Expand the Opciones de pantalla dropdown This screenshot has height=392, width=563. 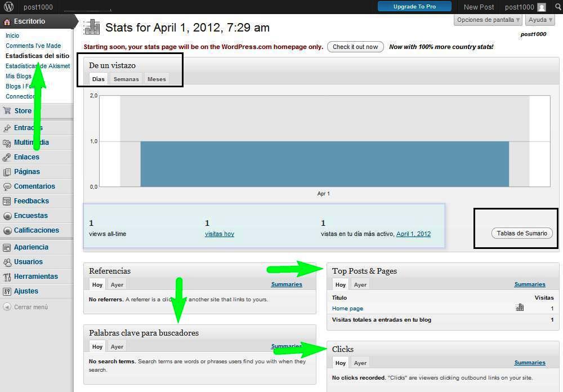click(488, 20)
